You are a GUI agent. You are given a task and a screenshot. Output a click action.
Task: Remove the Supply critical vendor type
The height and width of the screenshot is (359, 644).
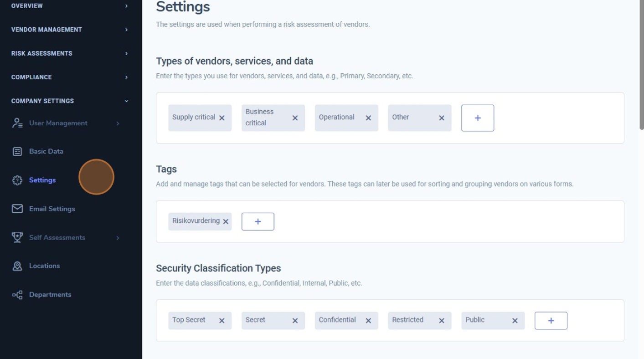pyautogui.click(x=222, y=118)
